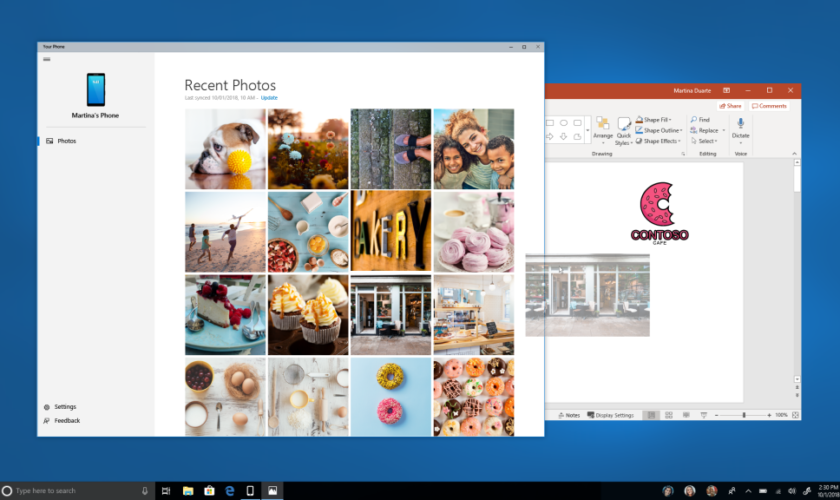Open the hamburger menu in Your Phone
The image size is (840, 500).
pyautogui.click(x=46, y=59)
